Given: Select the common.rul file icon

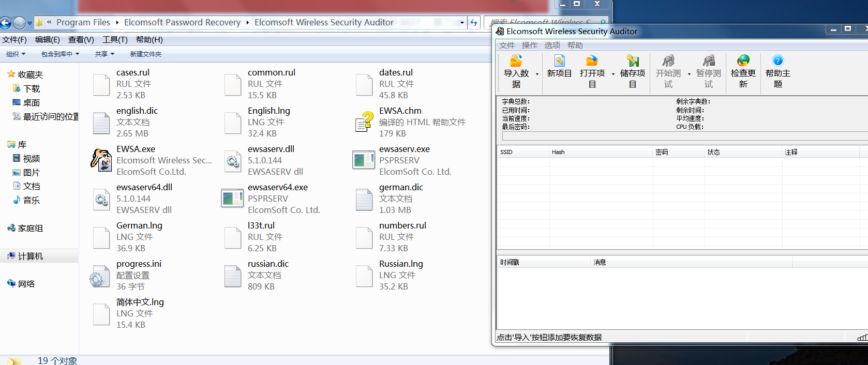Looking at the screenshot, I should click(x=232, y=84).
